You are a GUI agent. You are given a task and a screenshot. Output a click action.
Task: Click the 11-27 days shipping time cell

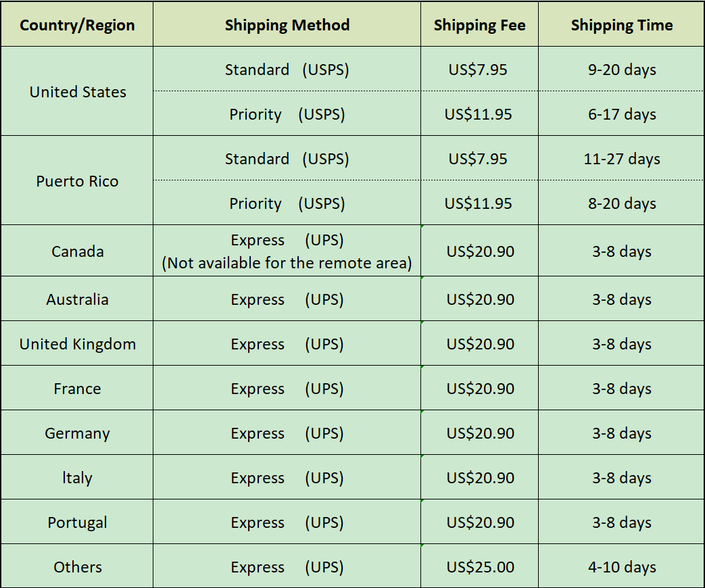[622, 159]
